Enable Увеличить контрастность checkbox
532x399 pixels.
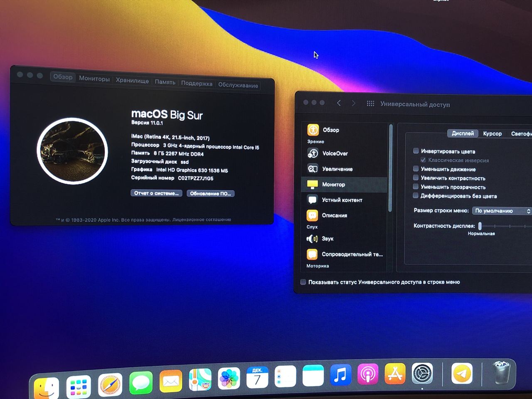[416, 177]
